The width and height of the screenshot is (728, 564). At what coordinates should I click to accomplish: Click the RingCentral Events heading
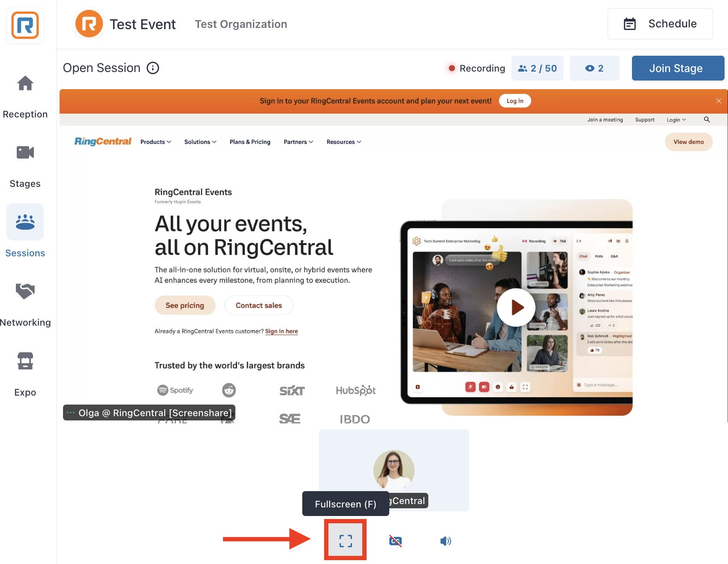[193, 192]
